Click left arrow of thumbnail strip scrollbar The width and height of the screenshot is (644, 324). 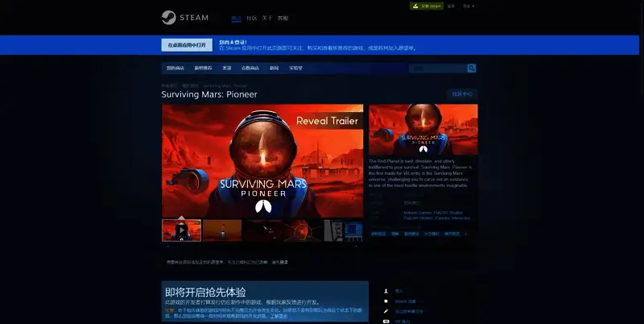pos(167,247)
